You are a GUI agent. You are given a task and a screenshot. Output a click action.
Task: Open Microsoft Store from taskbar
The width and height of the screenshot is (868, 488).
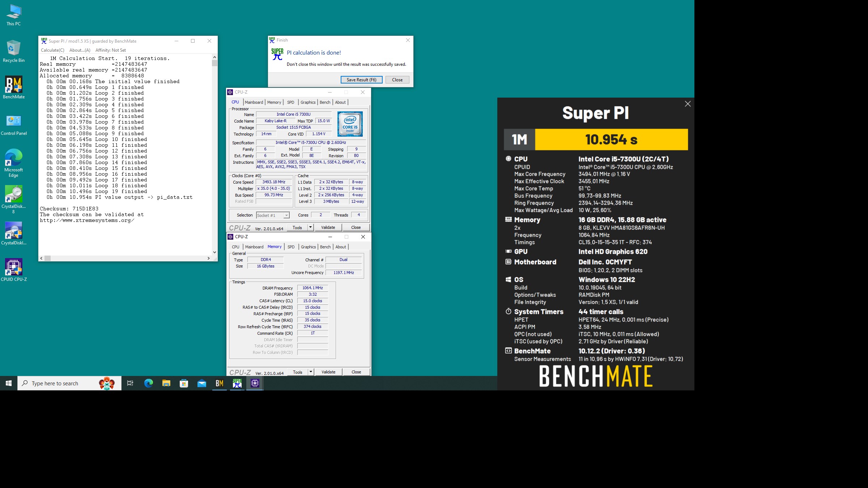pyautogui.click(x=184, y=383)
